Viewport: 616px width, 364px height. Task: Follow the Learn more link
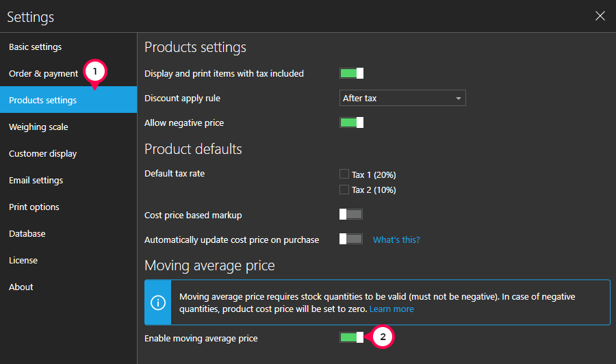point(392,309)
